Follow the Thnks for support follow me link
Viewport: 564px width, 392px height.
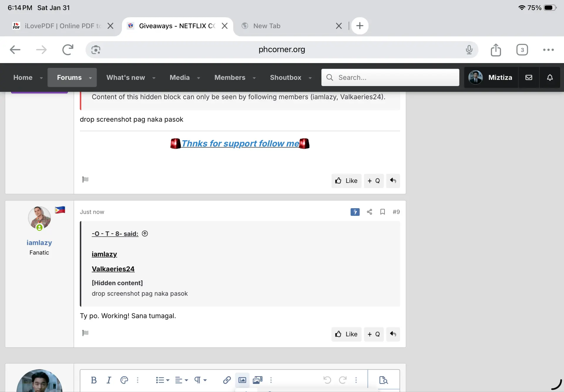tap(240, 144)
